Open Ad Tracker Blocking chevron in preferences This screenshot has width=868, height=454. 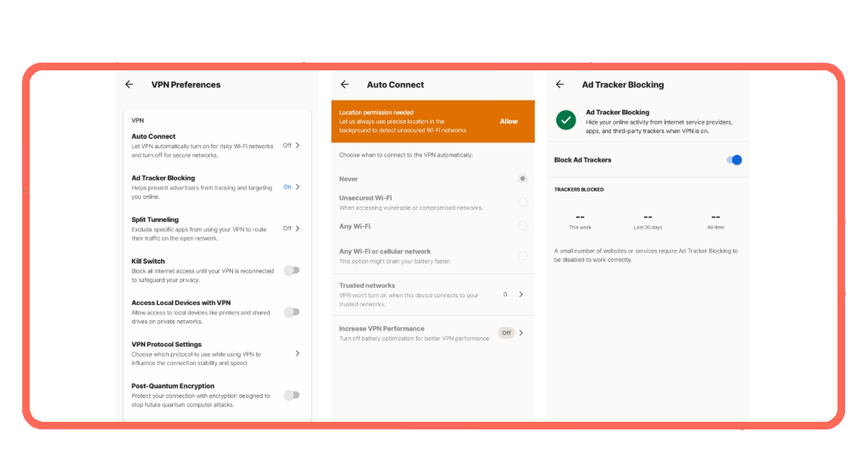(x=298, y=187)
